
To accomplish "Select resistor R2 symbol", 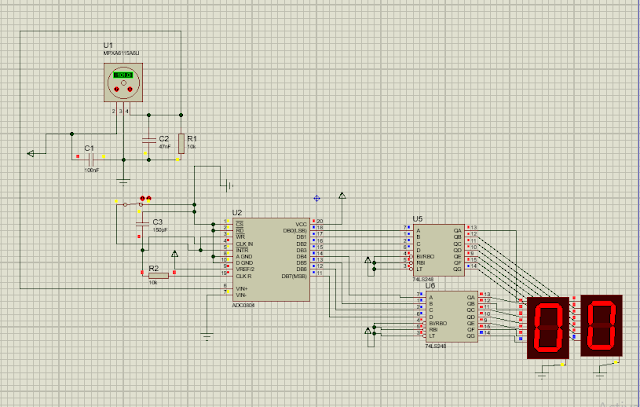I will pyautogui.click(x=158, y=276).
